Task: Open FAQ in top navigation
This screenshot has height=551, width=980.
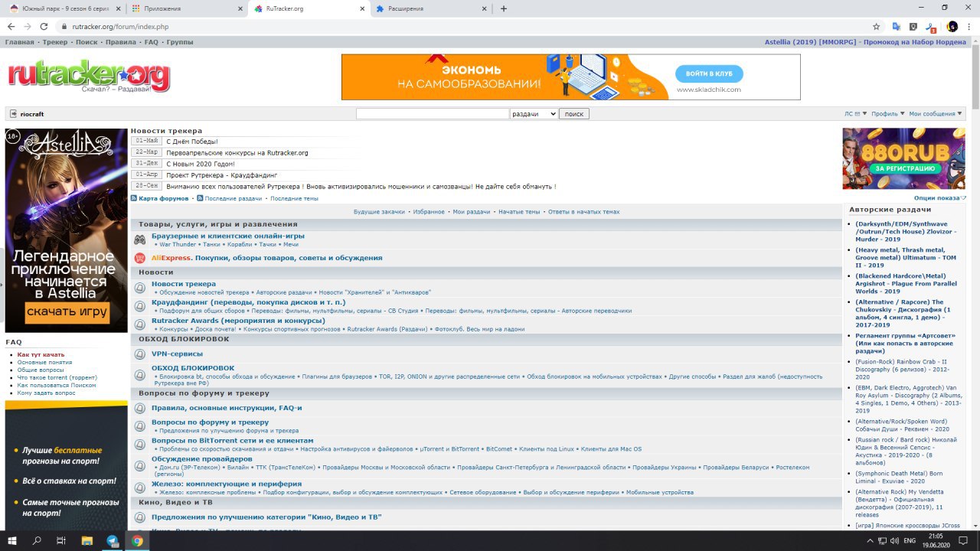Action: click(151, 42)
